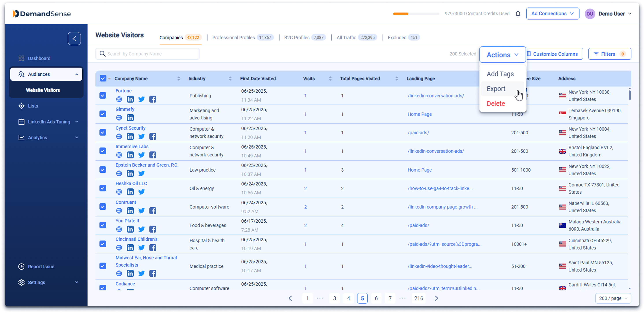644x313 pixels.
Task: Switch to Professional Profiles tab
Action: [x=242, y=37]
